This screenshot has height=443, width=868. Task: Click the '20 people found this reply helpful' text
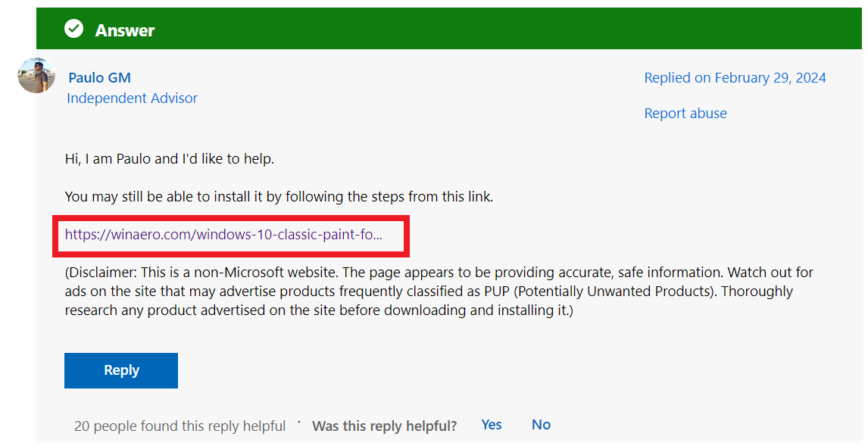point(180,426)
